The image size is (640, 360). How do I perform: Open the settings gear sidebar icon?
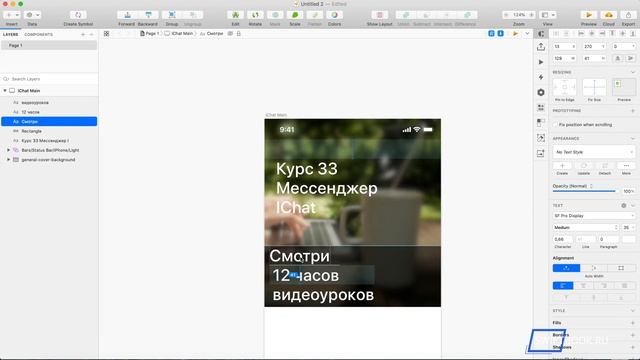[x=541, y=93]
